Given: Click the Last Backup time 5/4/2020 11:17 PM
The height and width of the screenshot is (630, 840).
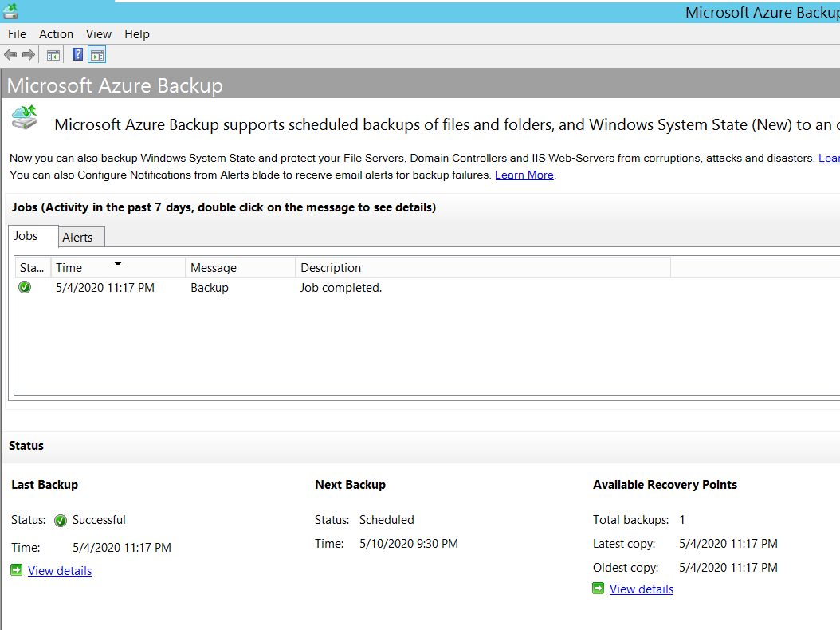Looking at the screenshot, I should [122, 548].
